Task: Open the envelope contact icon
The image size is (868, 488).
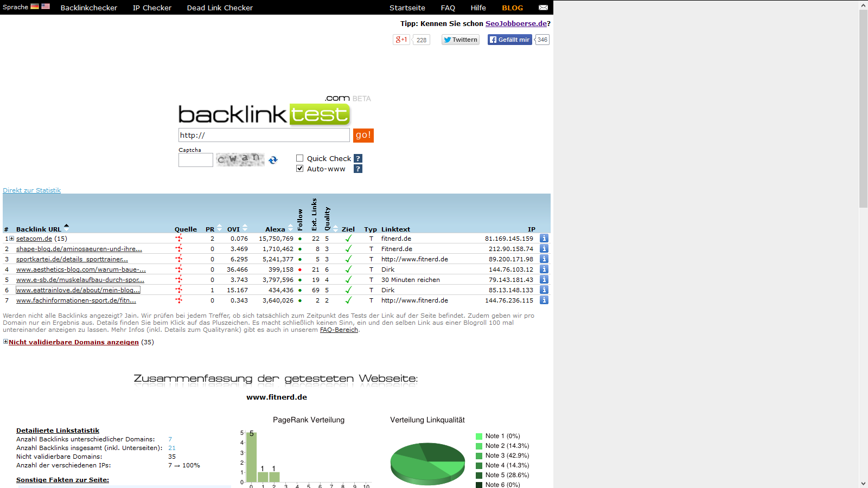Action: click(543, 8)
